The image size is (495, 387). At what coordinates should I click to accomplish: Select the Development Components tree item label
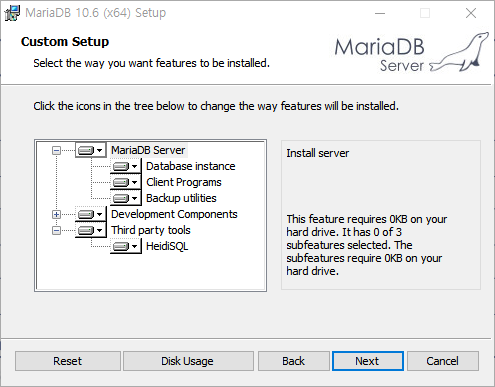click(174, 214)
